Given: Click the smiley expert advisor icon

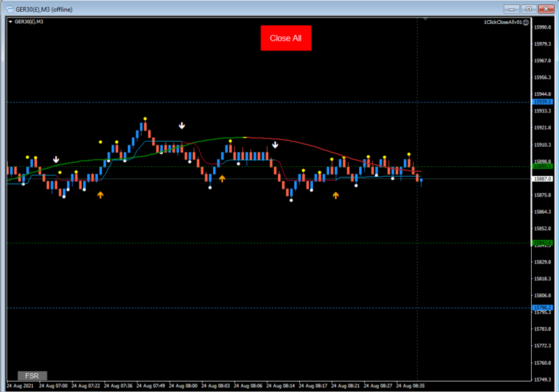Looking at the screenshot, I should pos(526,22).
